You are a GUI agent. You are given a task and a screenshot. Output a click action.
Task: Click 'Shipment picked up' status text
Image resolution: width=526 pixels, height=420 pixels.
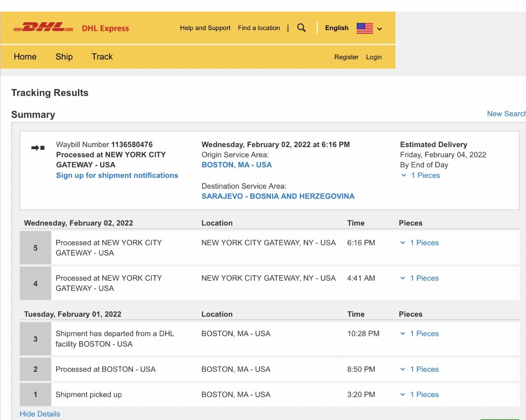[89, 394]
